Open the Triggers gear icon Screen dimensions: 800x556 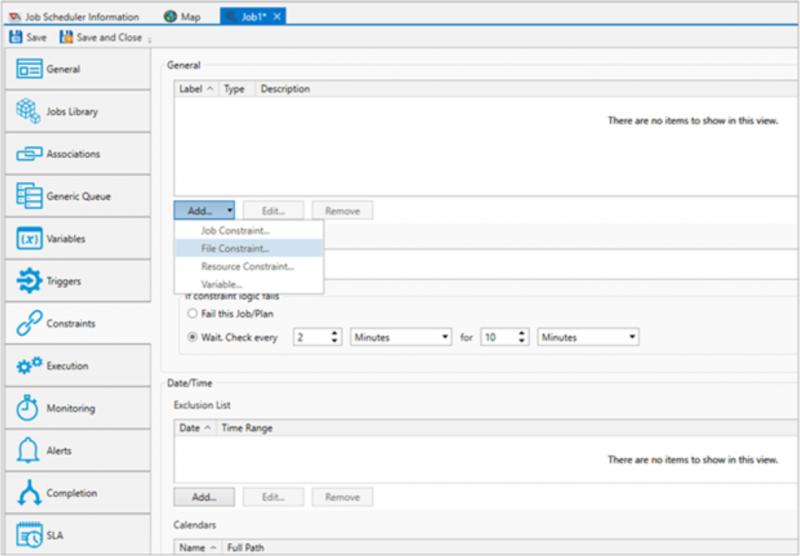coord(30,281)
